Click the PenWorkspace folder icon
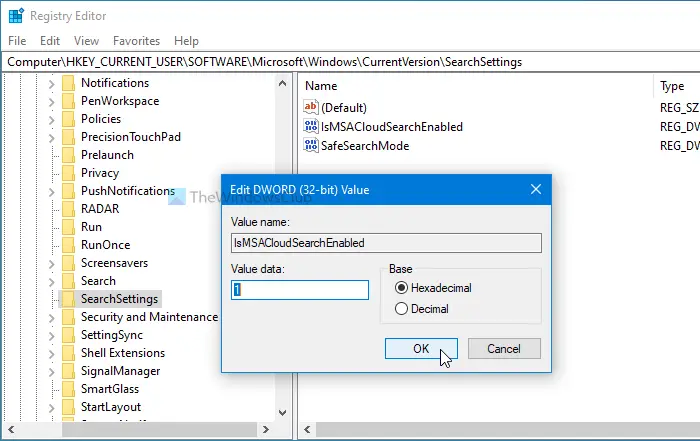The image size is (700, 441). (x=68, y=101)
